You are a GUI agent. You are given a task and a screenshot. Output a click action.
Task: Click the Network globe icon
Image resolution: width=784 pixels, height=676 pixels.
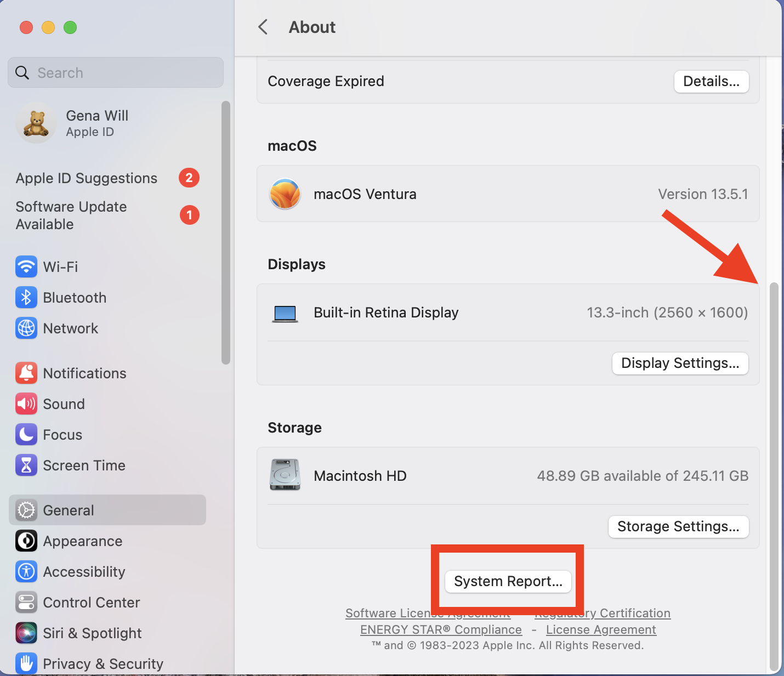coord(26,328)
